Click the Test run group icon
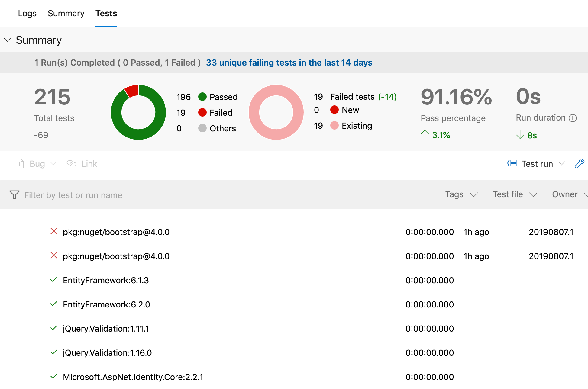The width and height of the screenshot is (588, 389). point(512,163)
